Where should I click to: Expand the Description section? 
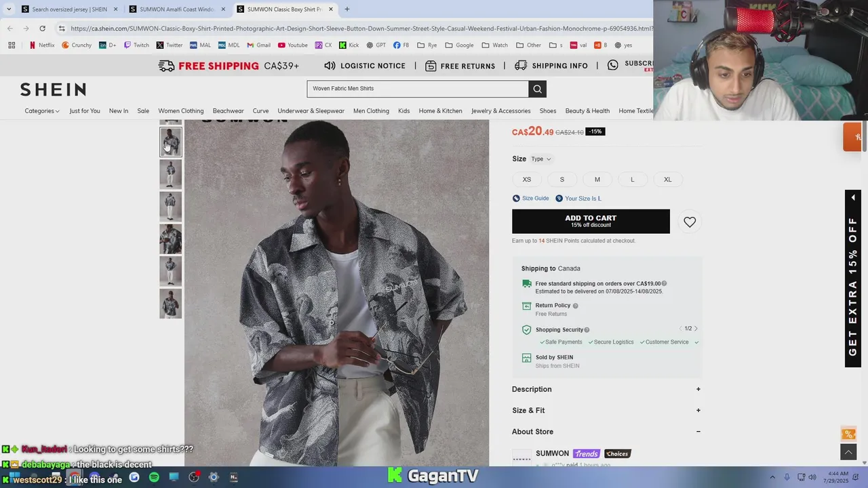point(606,389)
